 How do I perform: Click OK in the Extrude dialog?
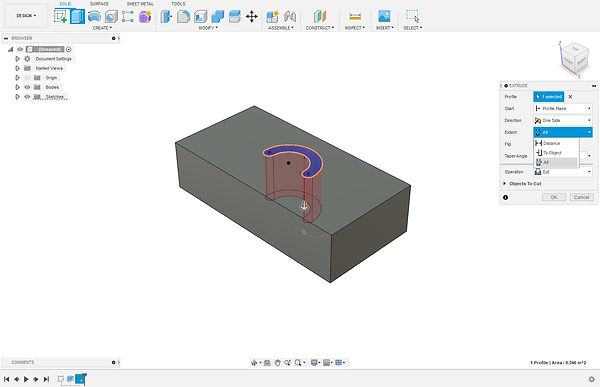[554, 197]
